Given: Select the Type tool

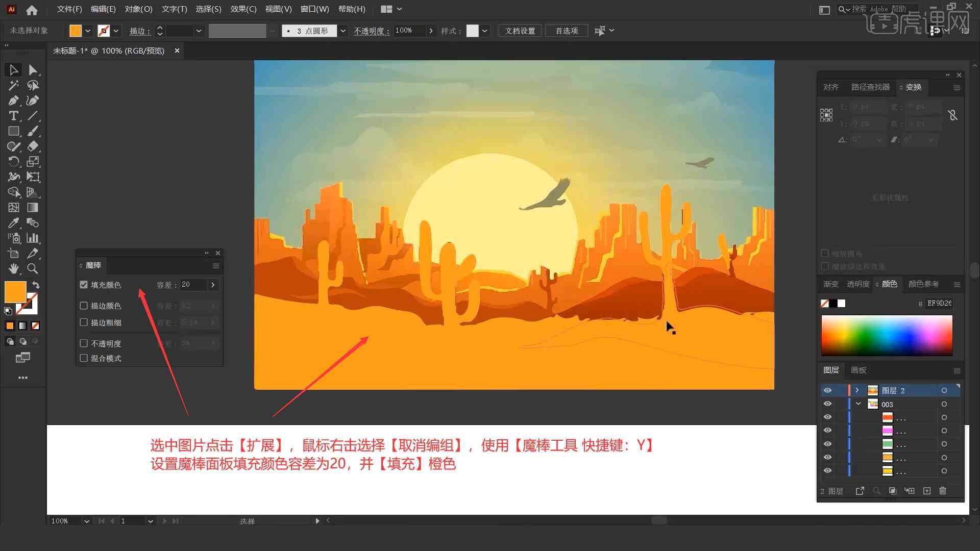Looking at the screenshot, I should pos(13,116).
